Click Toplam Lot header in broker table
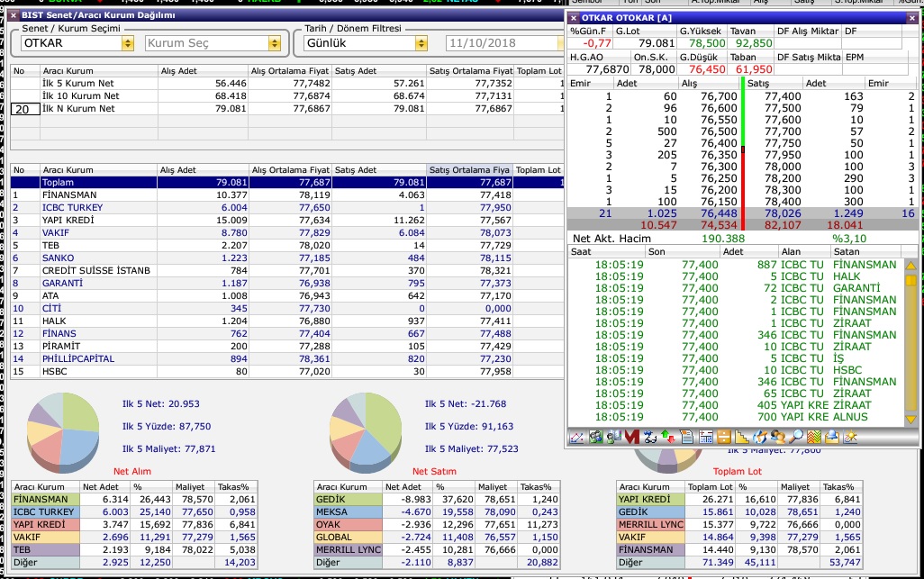The image size is (924, 579). (x=538, y=170)
